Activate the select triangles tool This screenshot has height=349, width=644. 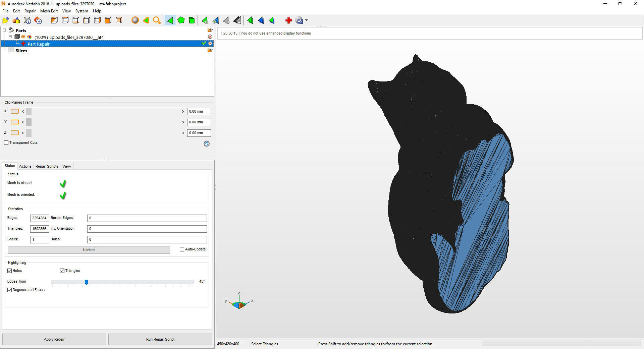pos(170,20)
